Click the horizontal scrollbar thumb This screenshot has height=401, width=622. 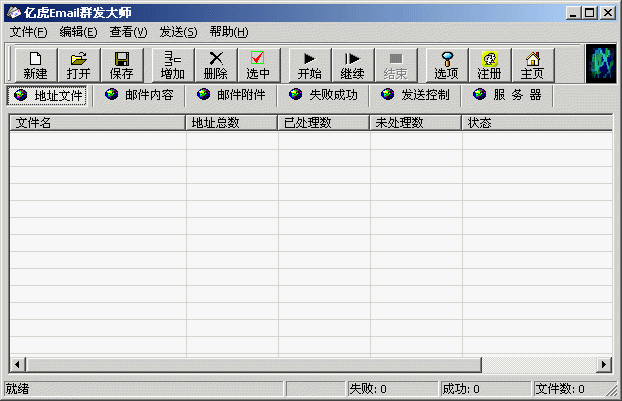(254, 365)
